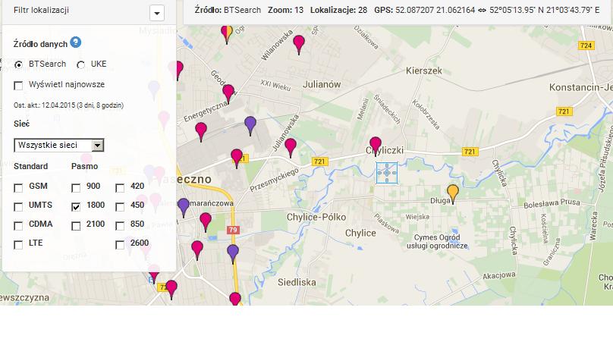
Task: Click the pink marker on Julianowska street
Action: (291, 147)
